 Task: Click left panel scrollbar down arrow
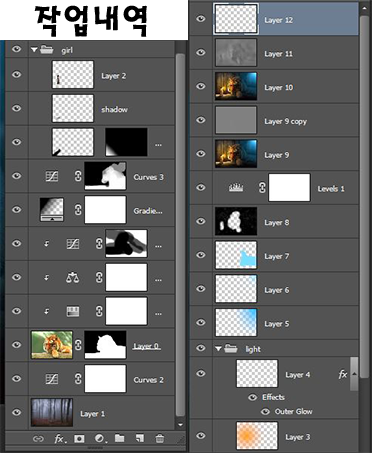pos(180,425)
